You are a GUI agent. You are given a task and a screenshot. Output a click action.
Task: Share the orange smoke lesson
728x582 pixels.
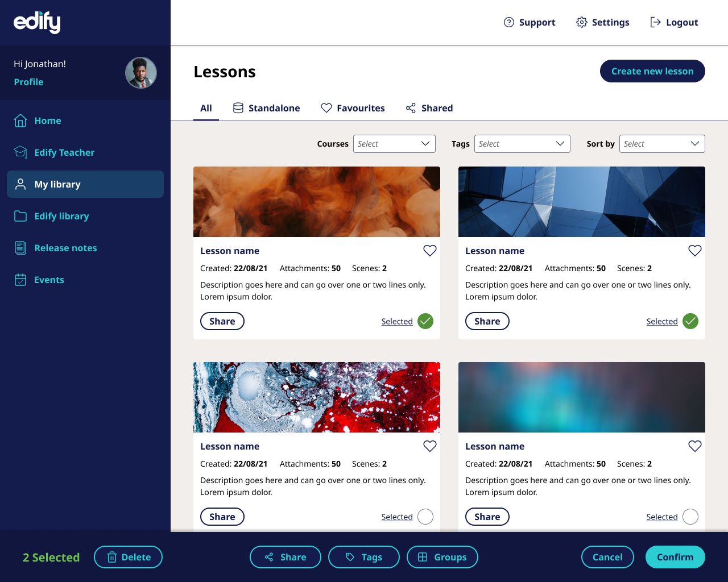click(222, 321)
